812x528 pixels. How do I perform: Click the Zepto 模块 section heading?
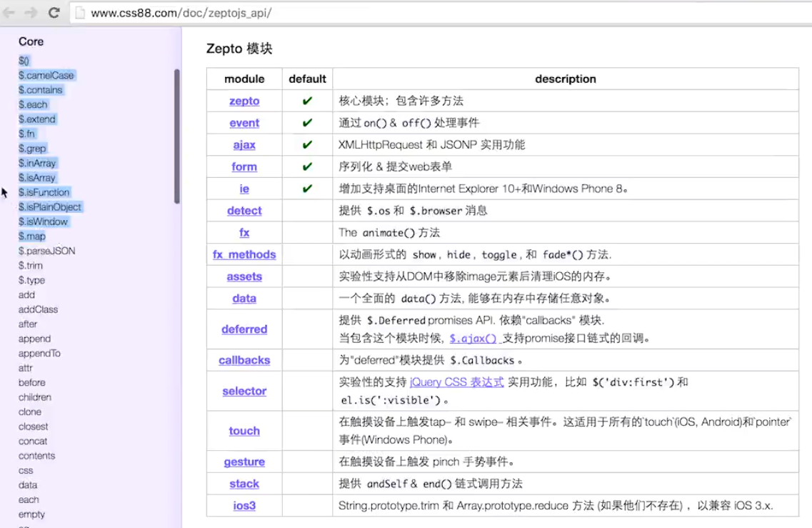pyautogui.click(x=239, y=49)
